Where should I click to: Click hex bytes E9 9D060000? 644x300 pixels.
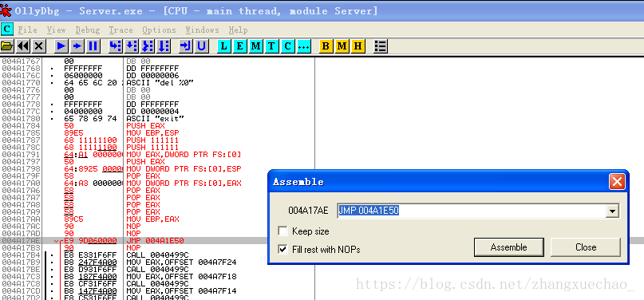pyautogui.click(x=90, y=240)
